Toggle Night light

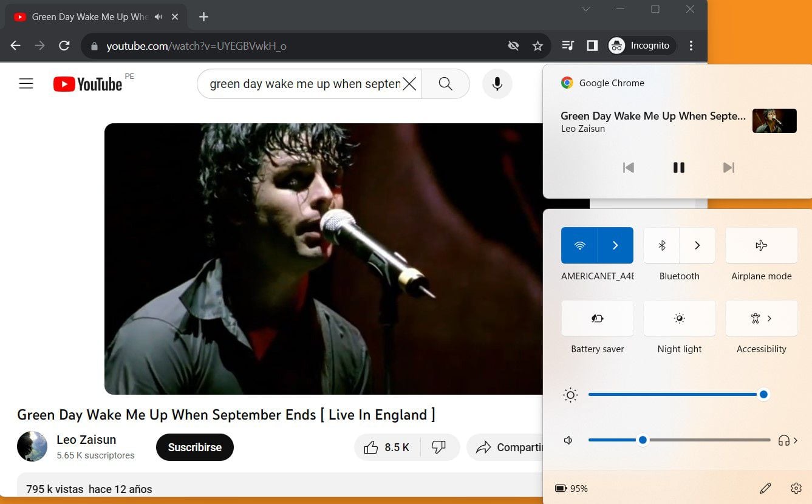(680, 318)
